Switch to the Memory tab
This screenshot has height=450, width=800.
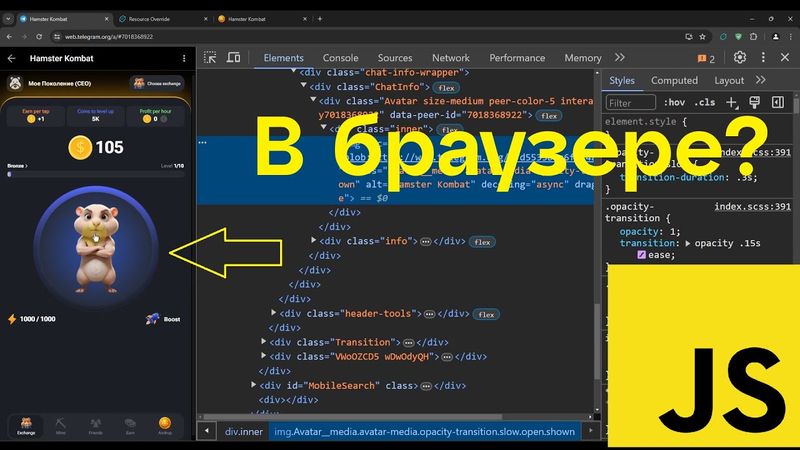[583, 58]
